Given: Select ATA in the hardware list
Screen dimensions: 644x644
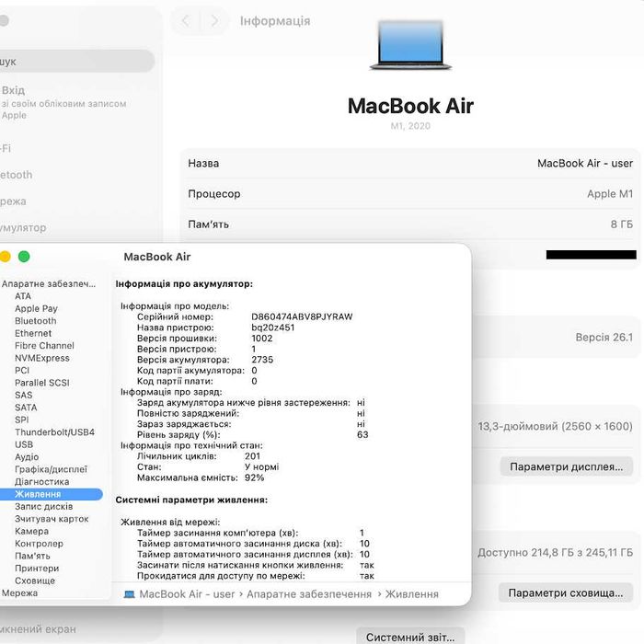Looking at the screenshot, I should [x=23, y=296].
